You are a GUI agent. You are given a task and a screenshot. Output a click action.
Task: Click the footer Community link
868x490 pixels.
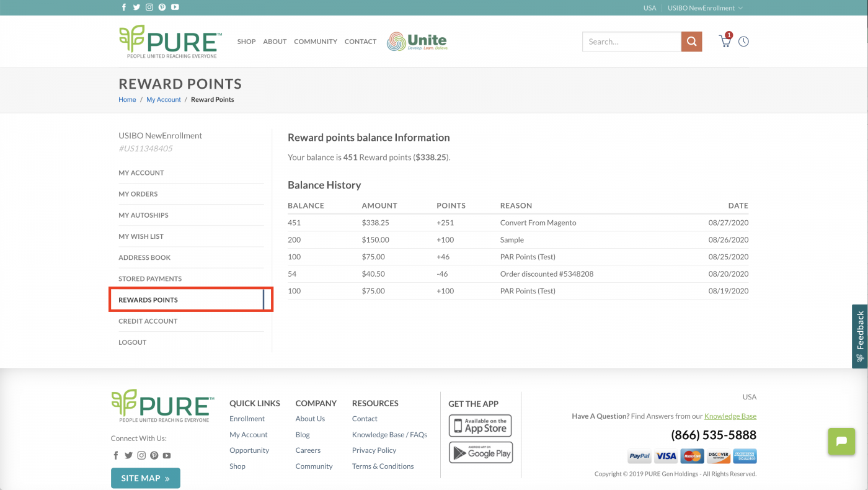314,466
